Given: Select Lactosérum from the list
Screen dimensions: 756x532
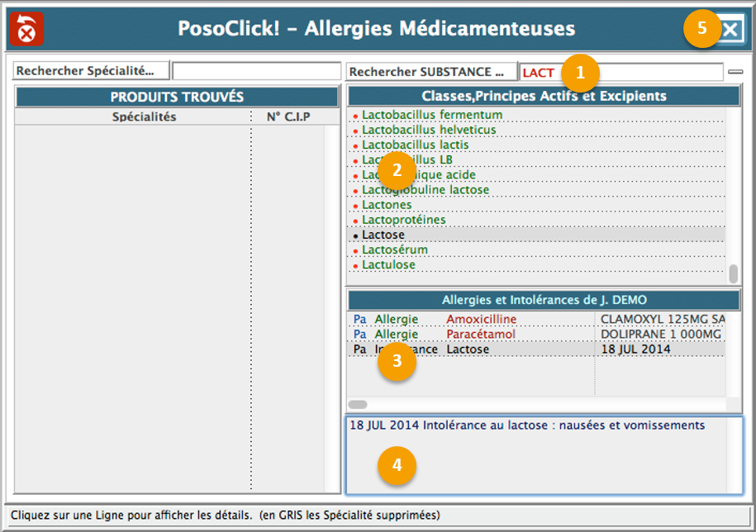Looking at the screenshot, I should coord(394,249).
